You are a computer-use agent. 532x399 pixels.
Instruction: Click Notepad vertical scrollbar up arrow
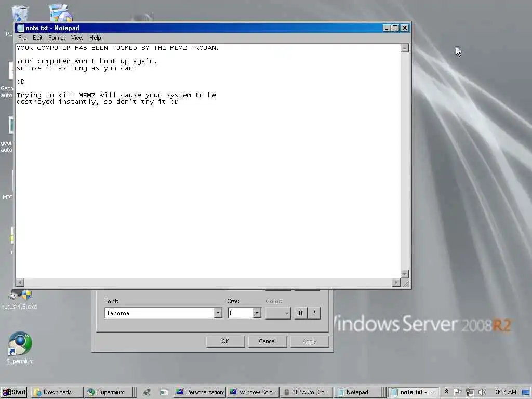(x=404, y=48)
